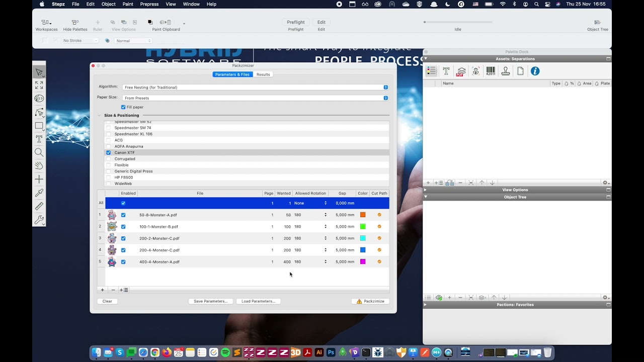The width and height of the screenshot is (644, 362).
Task: Click Hide Palettes in the toolbar
Action: point(75,25)
